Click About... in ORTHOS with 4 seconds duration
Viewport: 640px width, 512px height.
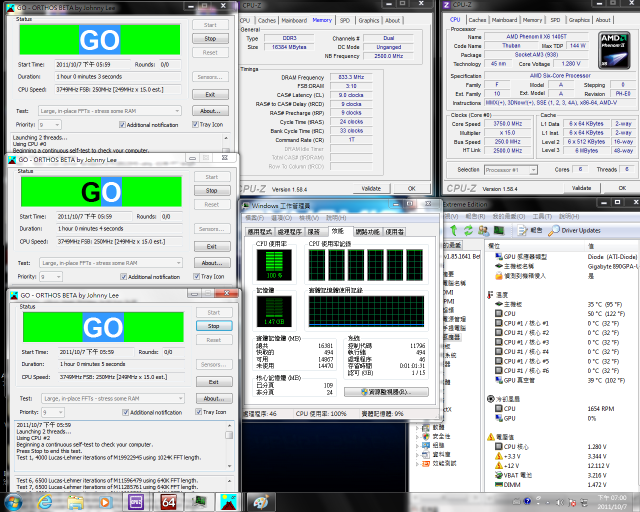coord(212,263)
